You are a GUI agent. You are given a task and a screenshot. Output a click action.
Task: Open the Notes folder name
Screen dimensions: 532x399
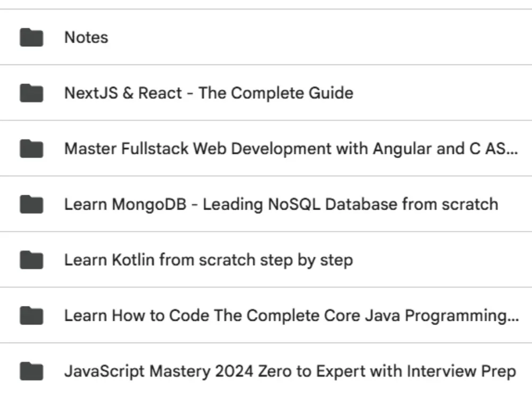point(86,37)
